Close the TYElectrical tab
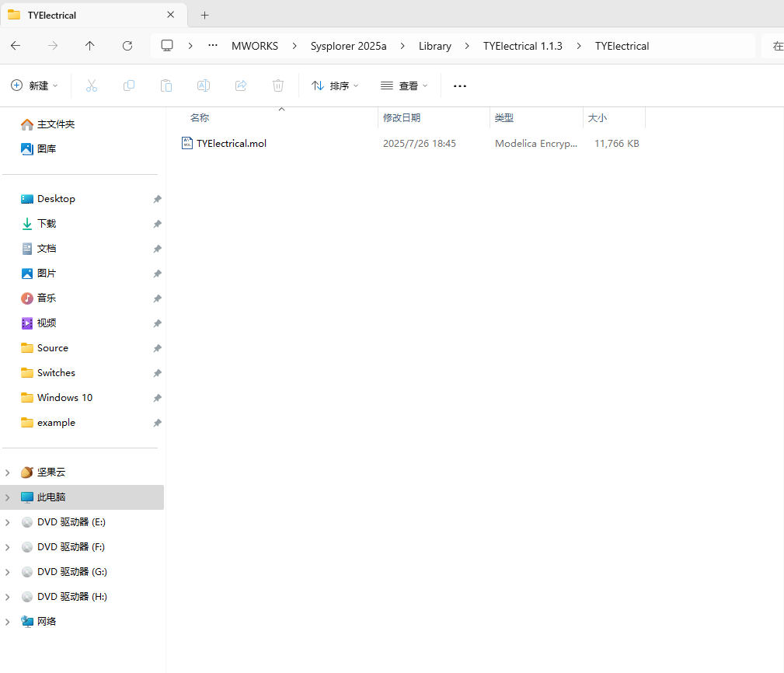The height and width of the screenshot is (673, 784). point(170,15)
